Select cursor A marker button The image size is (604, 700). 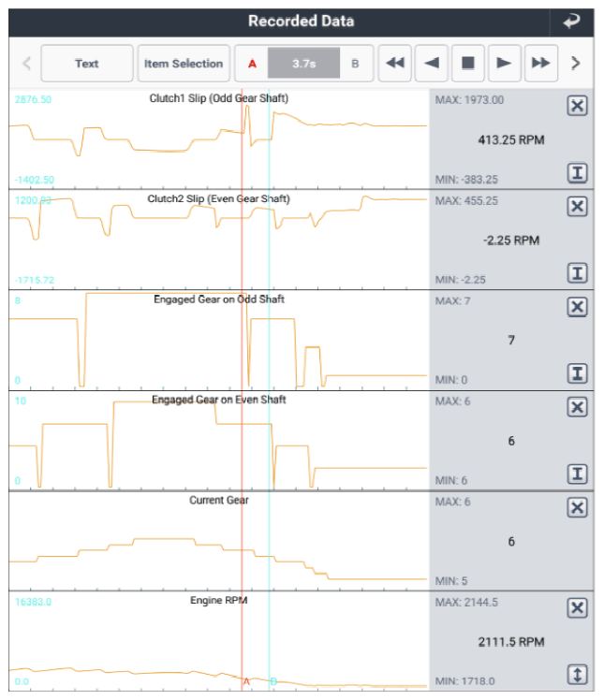252,64
